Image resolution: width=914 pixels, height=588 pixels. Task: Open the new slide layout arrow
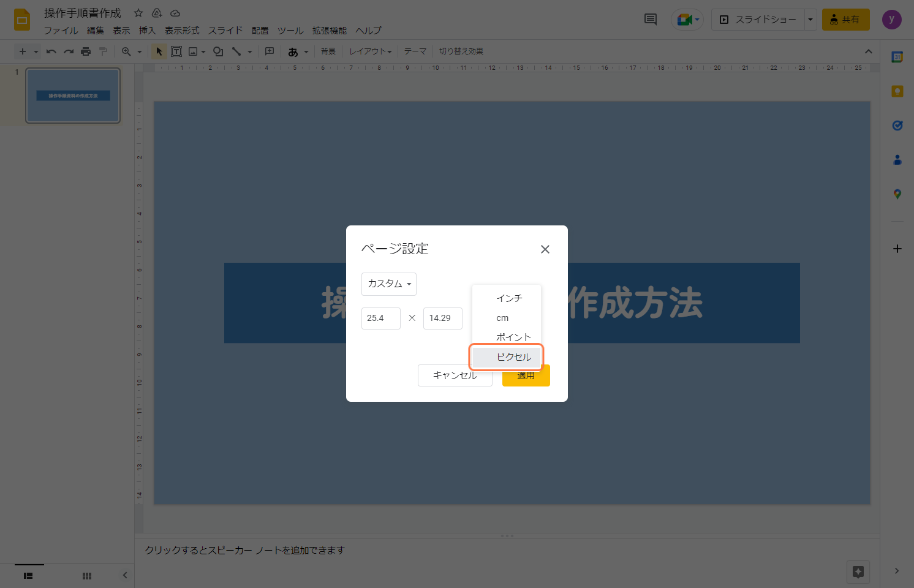click(x=36, y=51)
